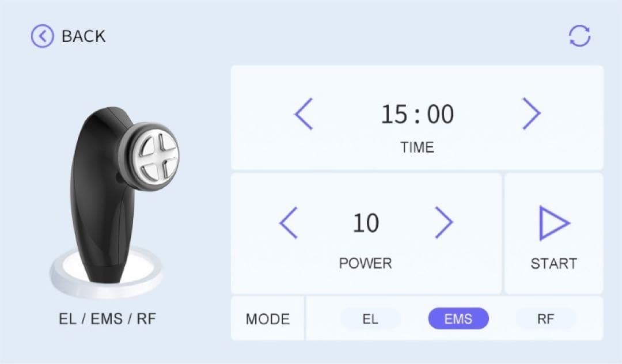622x364 pixels.
Task: Choose RF mode
Action: click(x=545, y=318)
